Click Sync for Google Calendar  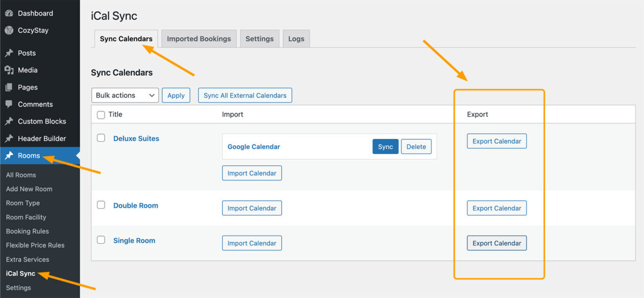coord(385,147)
